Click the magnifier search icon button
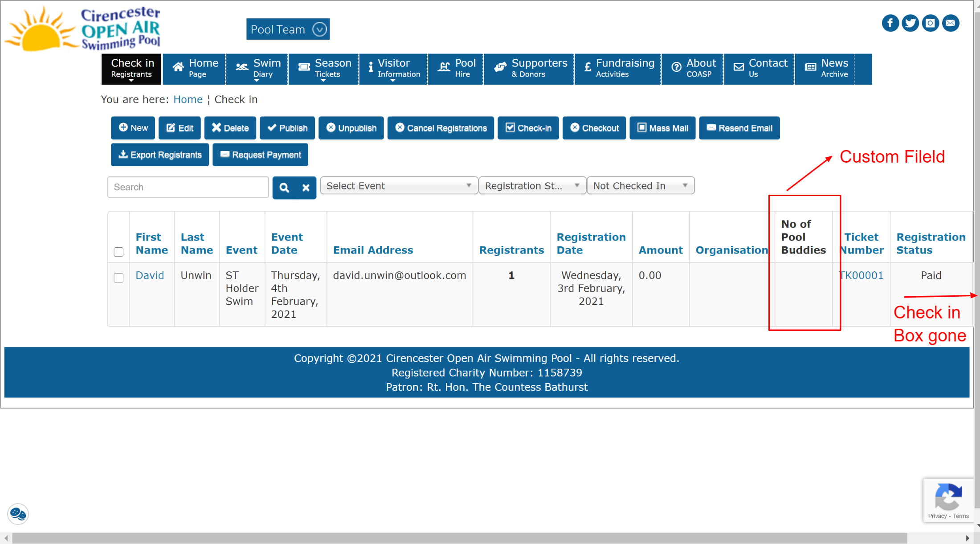 (x=284, y=188)
